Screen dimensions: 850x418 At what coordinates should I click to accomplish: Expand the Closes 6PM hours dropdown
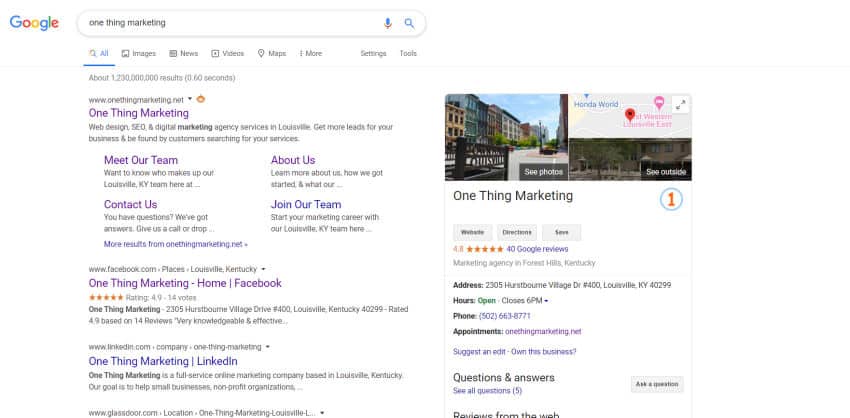click(x=546, y=301)
